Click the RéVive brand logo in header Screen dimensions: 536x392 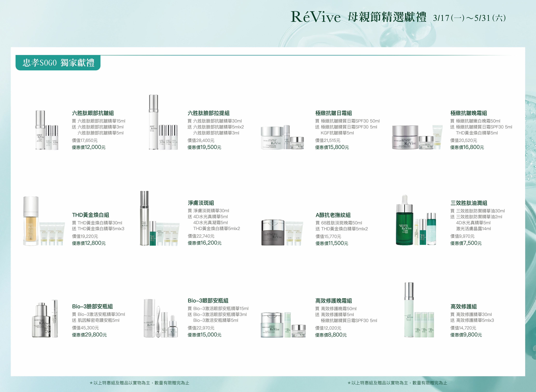click(x=316, y=17)
